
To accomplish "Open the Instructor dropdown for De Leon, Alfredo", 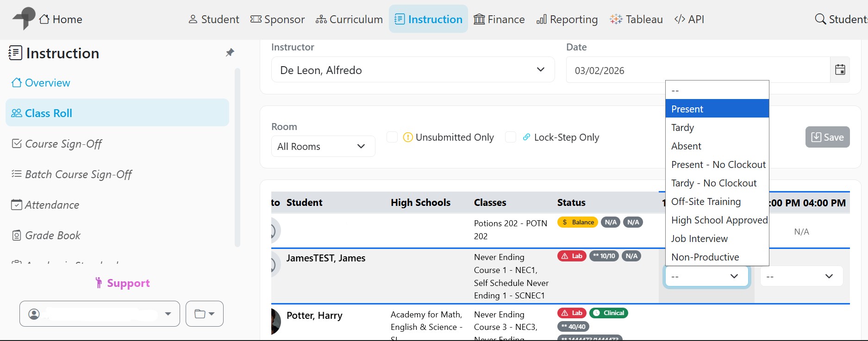I will click(412, 70).
